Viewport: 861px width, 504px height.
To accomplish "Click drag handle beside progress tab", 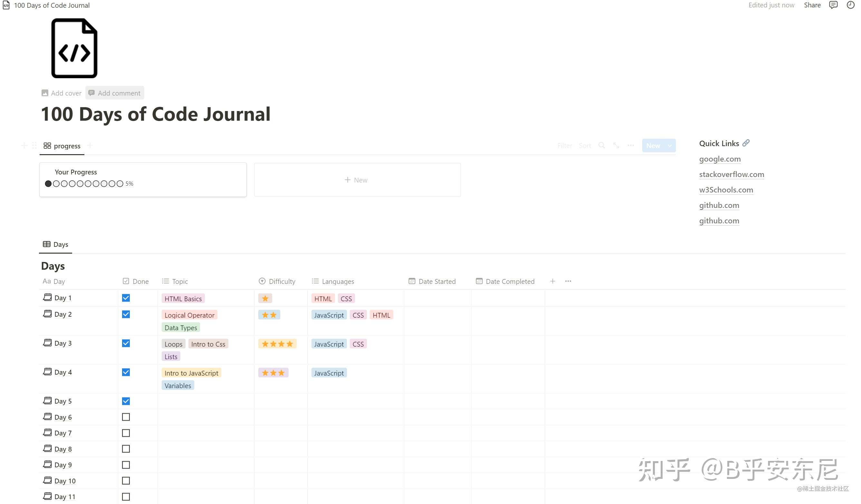I will click(x=34, y=145).
